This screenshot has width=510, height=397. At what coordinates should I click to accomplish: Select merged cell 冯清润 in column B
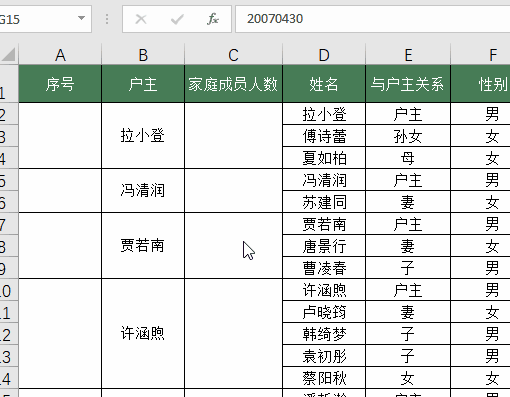click(x=143, y=190)
